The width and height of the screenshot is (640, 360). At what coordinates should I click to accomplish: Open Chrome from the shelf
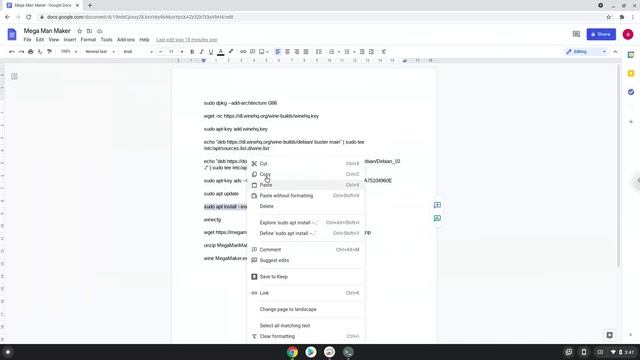(x=292, y=352)
